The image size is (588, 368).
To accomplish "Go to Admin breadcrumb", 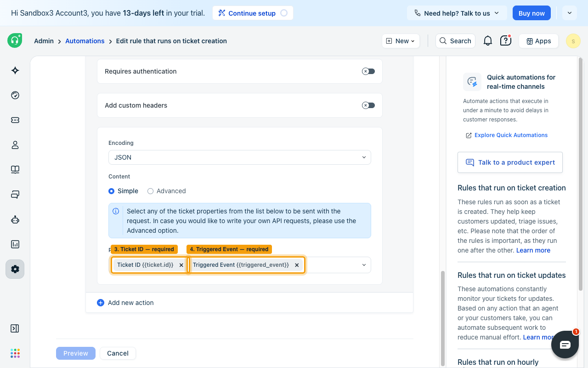I will (x=44, y=41).
